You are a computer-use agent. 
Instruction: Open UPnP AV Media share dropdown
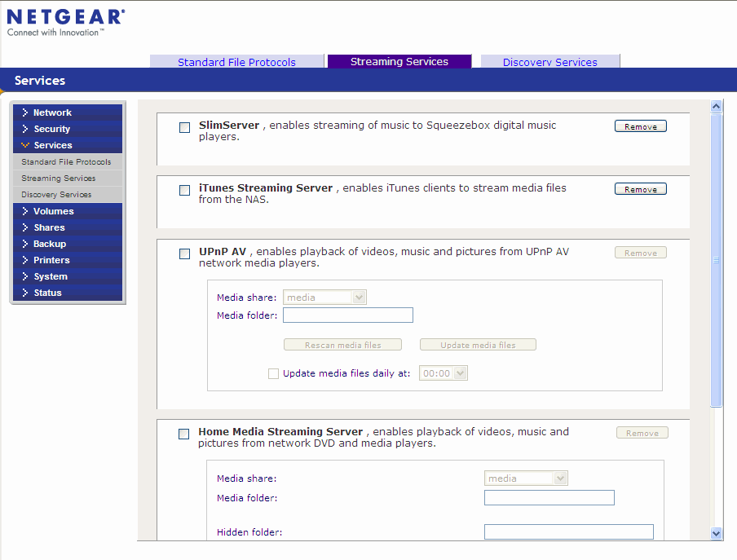[x=324, y=298]
